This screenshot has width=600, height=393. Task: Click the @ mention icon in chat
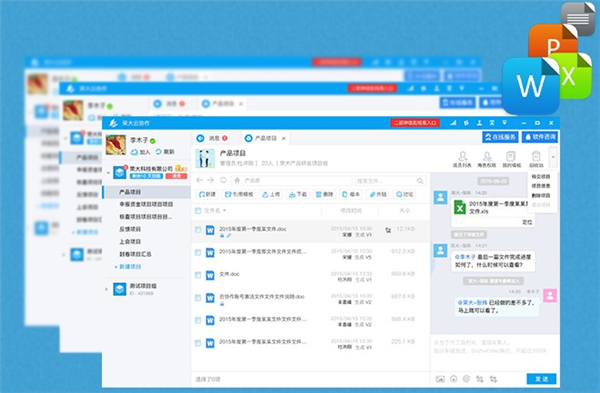click(466, 379)
